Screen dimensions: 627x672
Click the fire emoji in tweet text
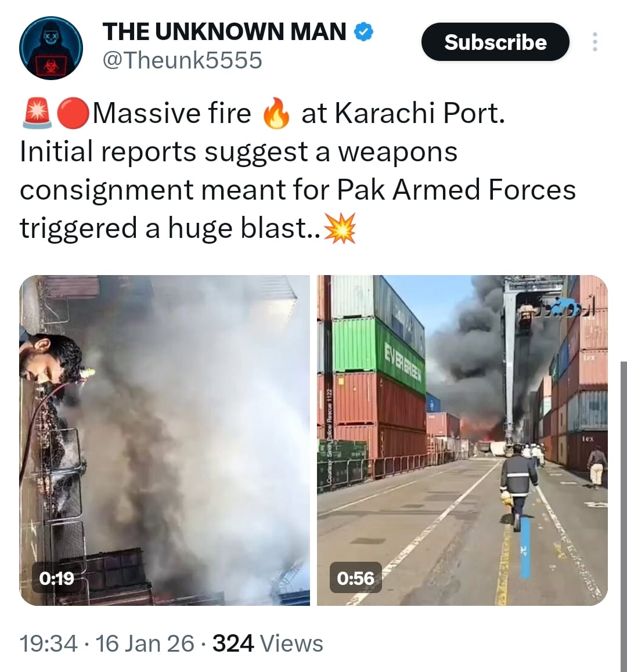tap(276, 114)
